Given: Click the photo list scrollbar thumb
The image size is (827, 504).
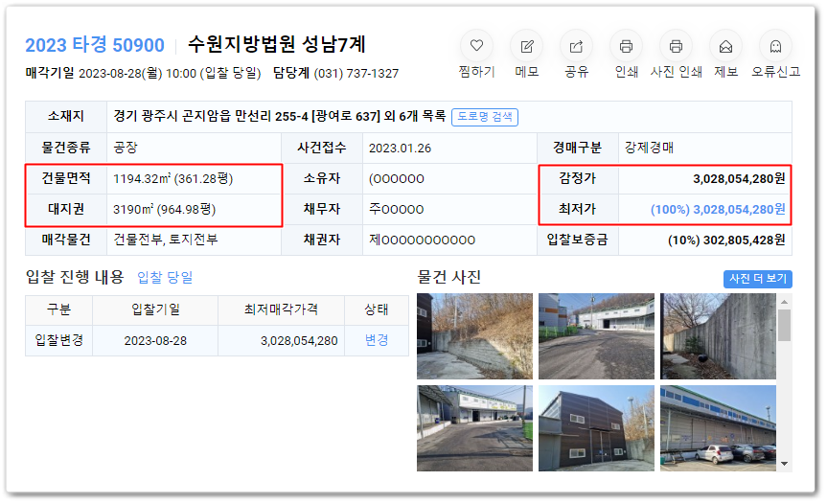Looking at the screenshot, I should pyautogui.click(x=784, y=325).
